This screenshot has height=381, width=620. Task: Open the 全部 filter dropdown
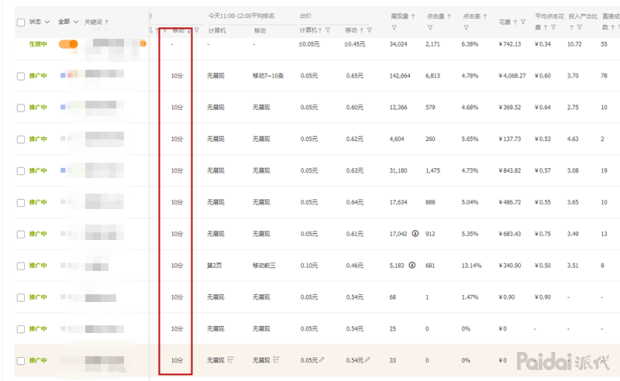point(68,22)
